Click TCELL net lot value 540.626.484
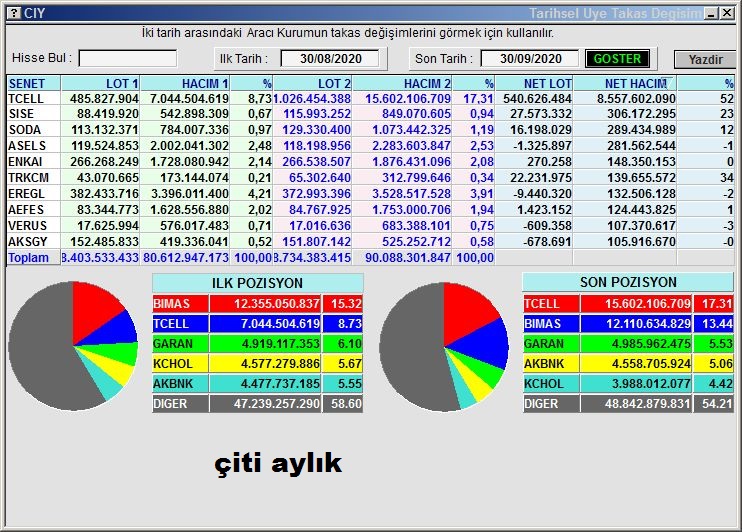The width and height of the screenshot is (742, 532). tap(537, 98)
